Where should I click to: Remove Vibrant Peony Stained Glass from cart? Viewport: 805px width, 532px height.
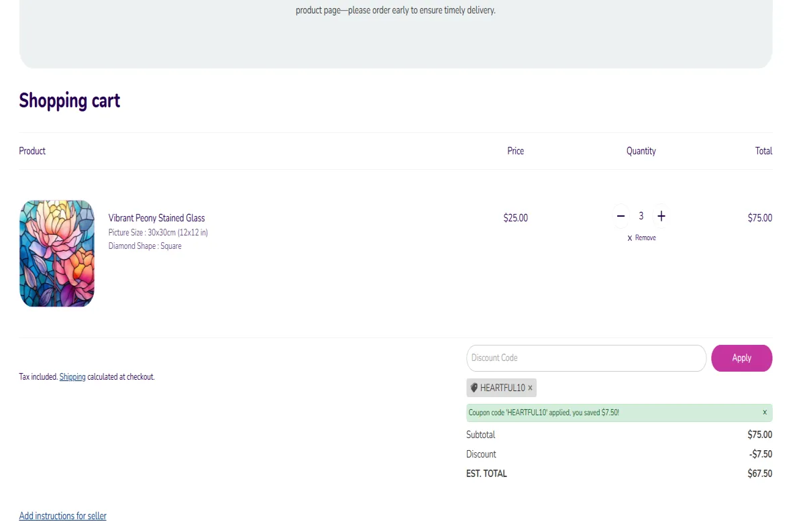(641, 238)
